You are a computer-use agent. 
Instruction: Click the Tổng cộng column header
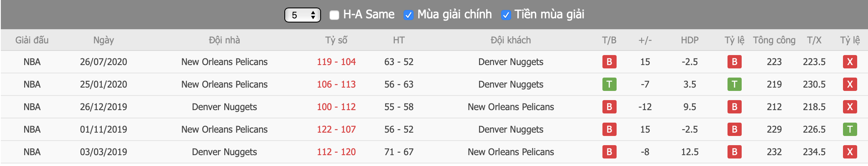point(774,40)
